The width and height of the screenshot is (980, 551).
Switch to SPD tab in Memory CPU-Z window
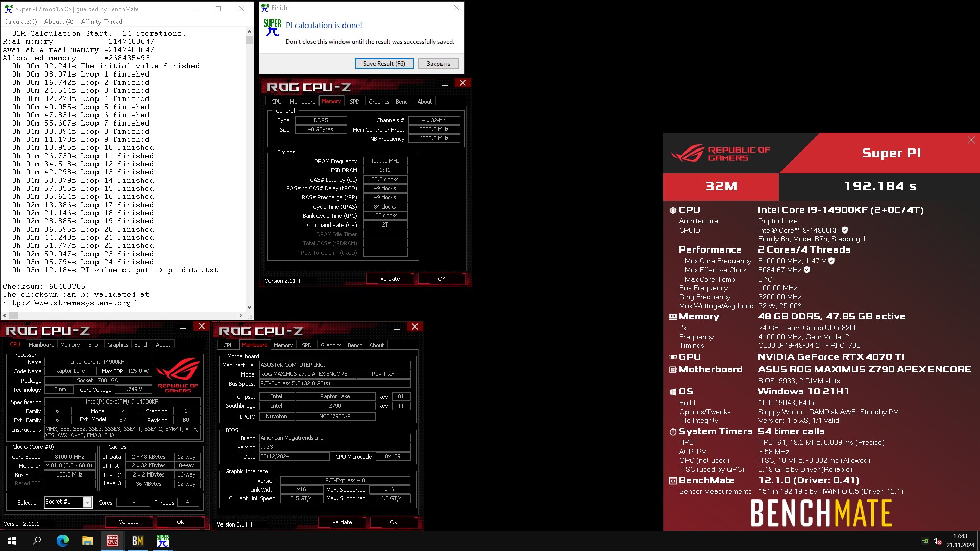pyautogui.click(x=354, y=102)
